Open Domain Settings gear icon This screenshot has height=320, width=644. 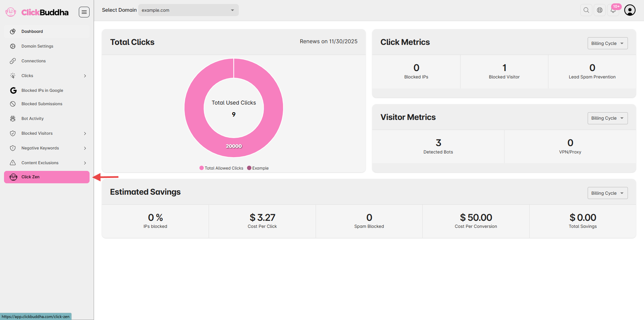coord(13,46)
